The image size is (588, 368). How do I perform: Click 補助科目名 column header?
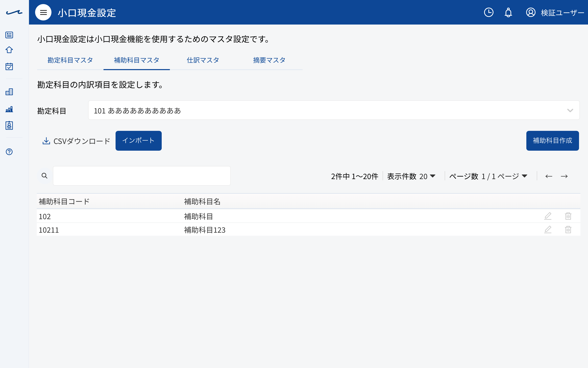pos(202,202)
